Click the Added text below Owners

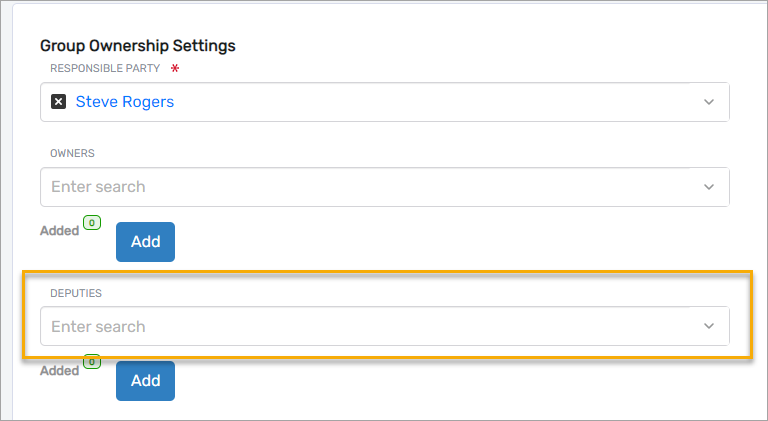coord(59,231)
